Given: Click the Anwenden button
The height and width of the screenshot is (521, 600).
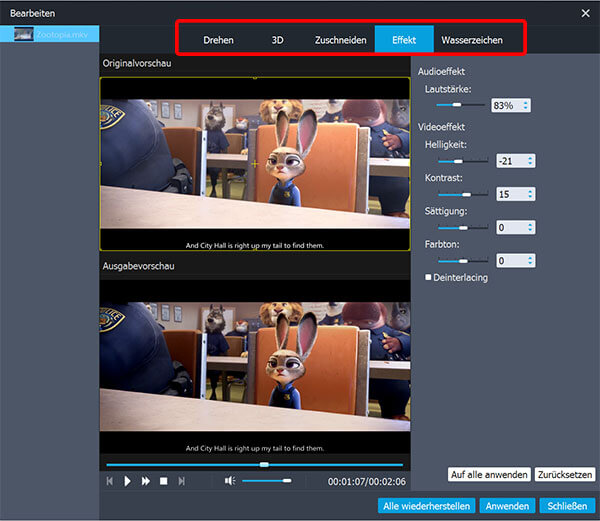Looking at the screenshot, I should (507, 506).
